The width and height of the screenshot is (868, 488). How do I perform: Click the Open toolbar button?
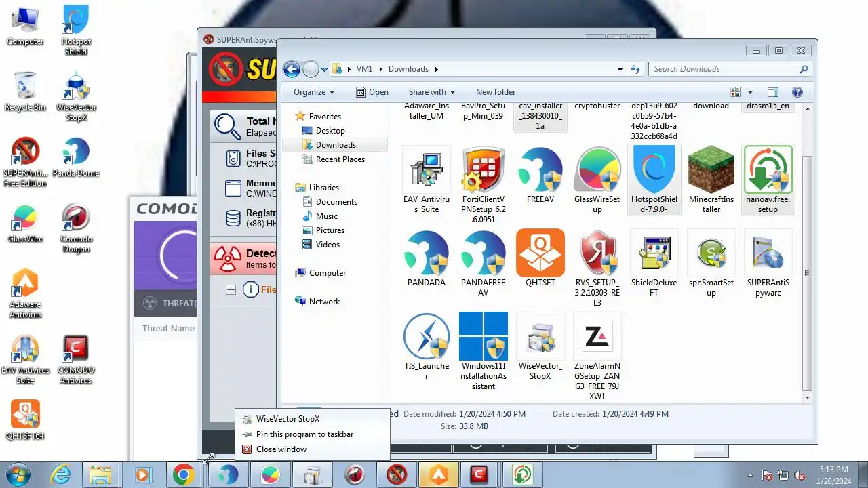372,92
